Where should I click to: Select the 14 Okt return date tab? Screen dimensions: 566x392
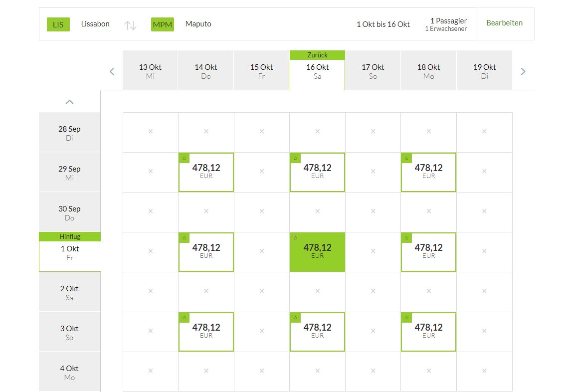tap(206, 70)
